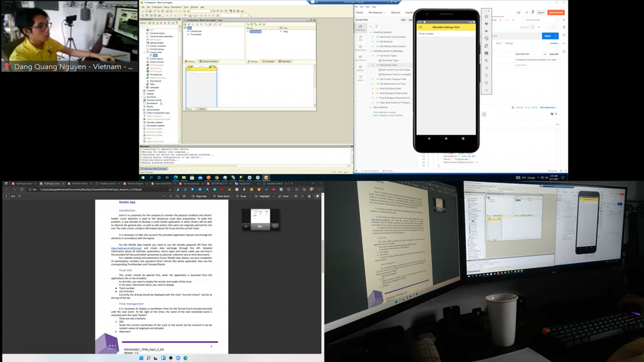The width and height of the screenshot is (644, 362).
Task: Toggle the Postman environment quick look eye icon
Action: point(564,20)
